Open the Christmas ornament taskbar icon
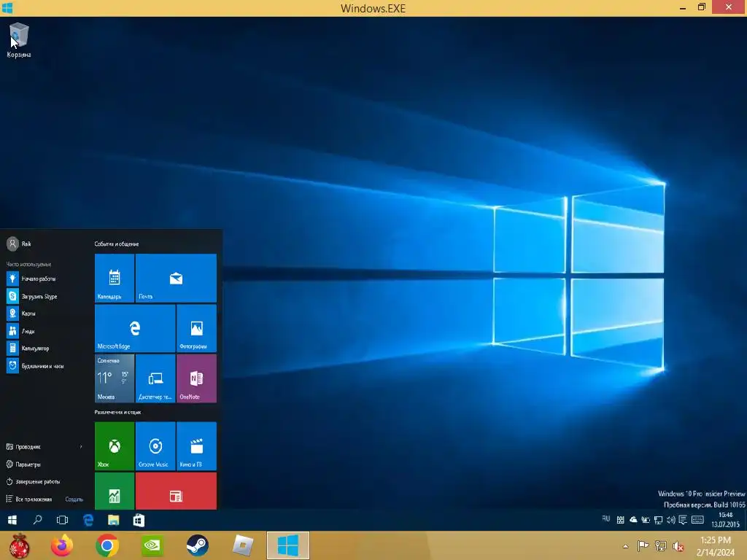This screenshot has height=560, width=747. (x=19, y=545)
